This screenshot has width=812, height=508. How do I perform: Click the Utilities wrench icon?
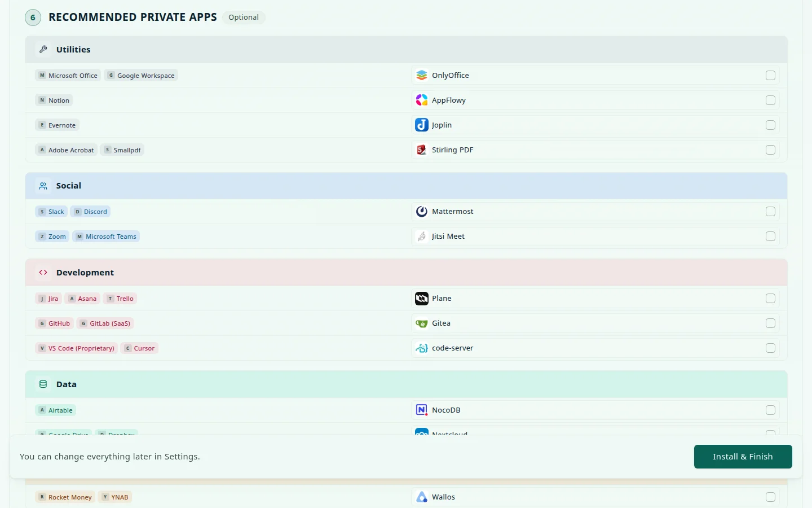point(43,49)
